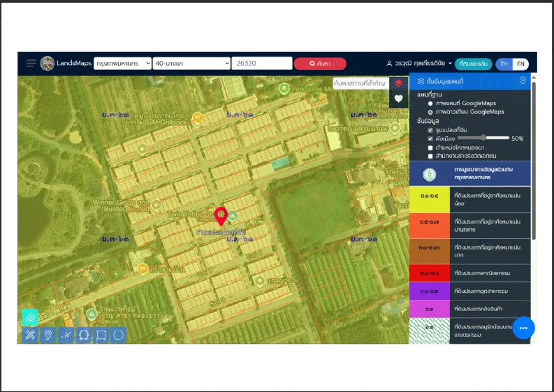Click the Bangkok Metropolitan emblem icon
This screenshot has width=554, height=392.
click(x=430, y=174)
